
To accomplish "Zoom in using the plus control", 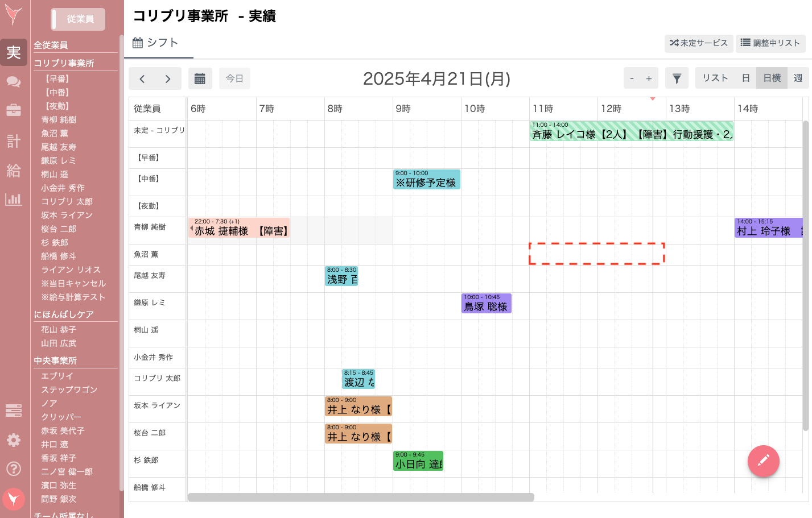I will [649, 78].
